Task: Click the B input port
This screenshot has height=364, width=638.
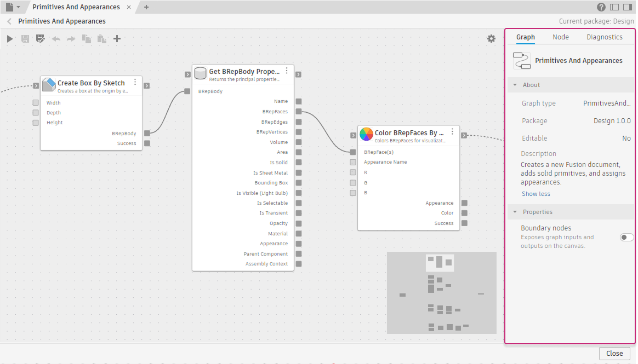Action: (353, 193)
